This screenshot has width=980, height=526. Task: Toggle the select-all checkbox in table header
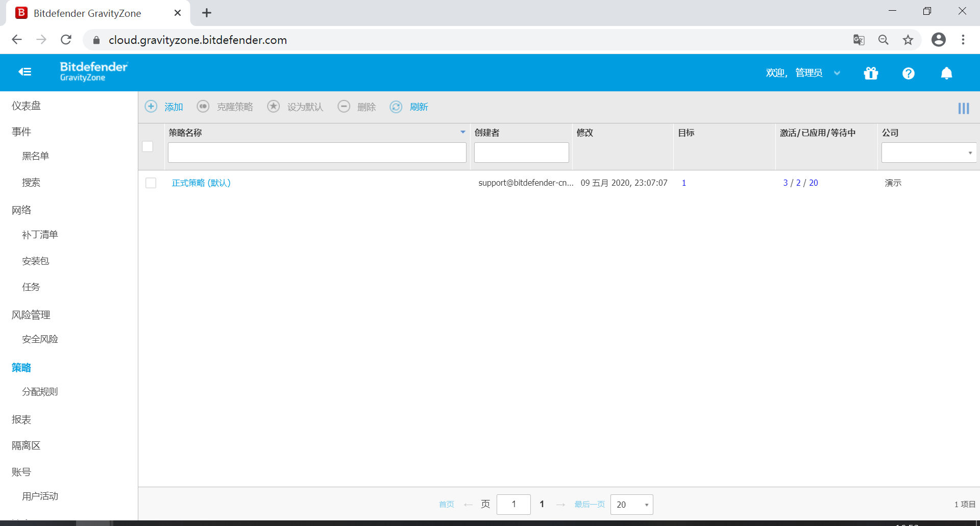tap(148, 146)
